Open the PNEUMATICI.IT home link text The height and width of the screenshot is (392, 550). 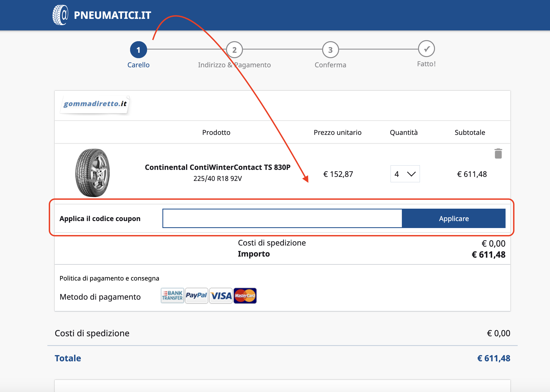tap(113, 15)
